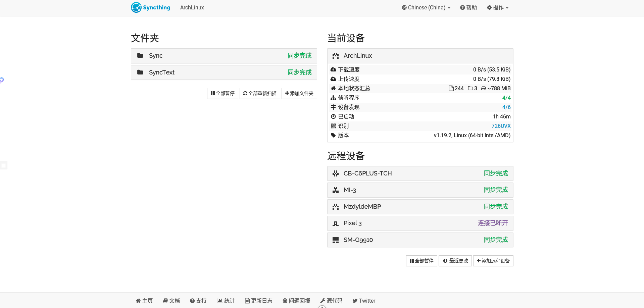Image resolution: width=644 pixels, height=308 pixels.
Task: Click the folder icon beside Sync
Action: point(140,55)
